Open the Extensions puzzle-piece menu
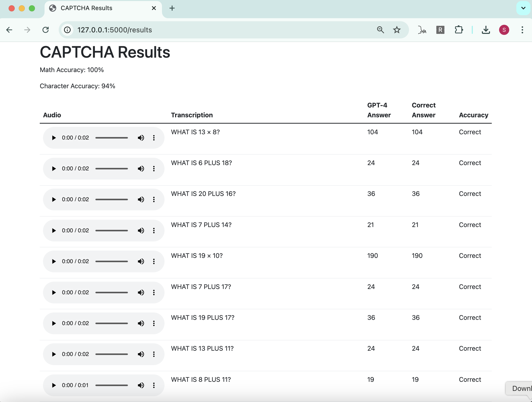532x402 pixels. pyautogui.click(x=459, y=30)
